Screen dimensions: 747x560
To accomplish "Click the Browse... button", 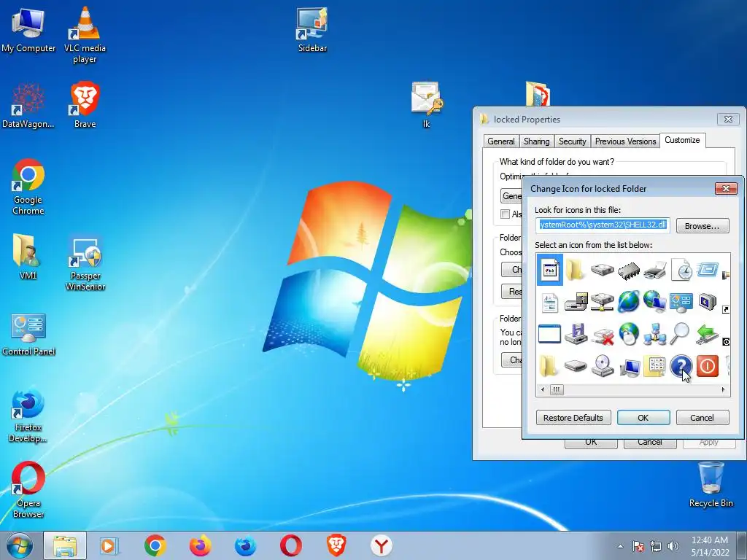I will point(703,226).
